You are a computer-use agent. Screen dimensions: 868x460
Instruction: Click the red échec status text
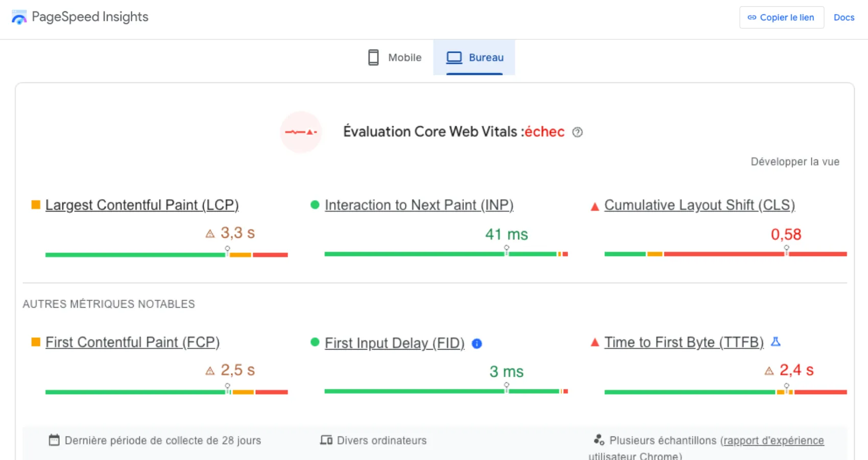(x=545, y=132)
